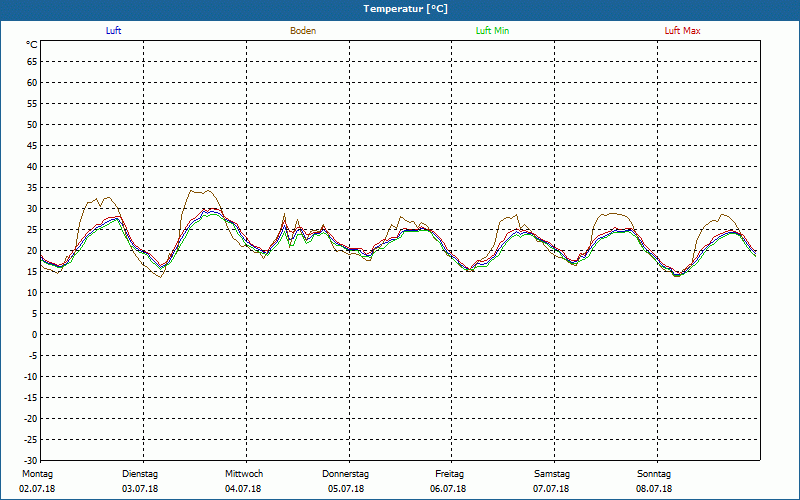800x500 pixels.
Task: Click the Samstag day label
Action: pos(552,474)
